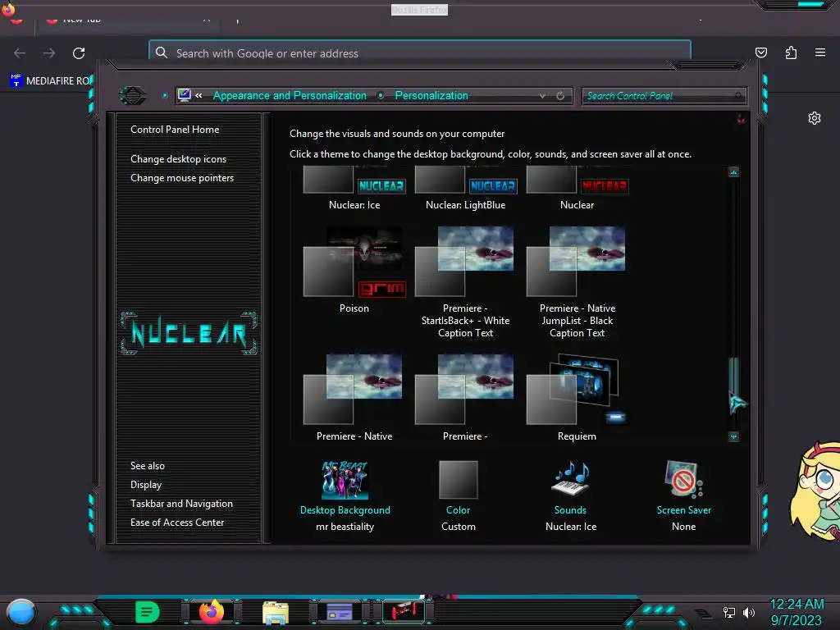Open the new tab settings gear
Screen dimensions: 840x630
(x=815, y=118)
